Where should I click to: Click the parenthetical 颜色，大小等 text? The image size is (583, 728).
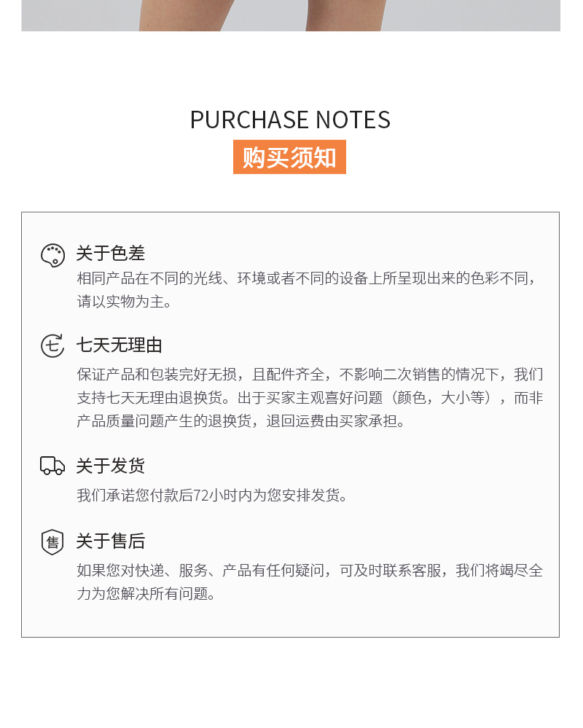[x=447, y=398]
